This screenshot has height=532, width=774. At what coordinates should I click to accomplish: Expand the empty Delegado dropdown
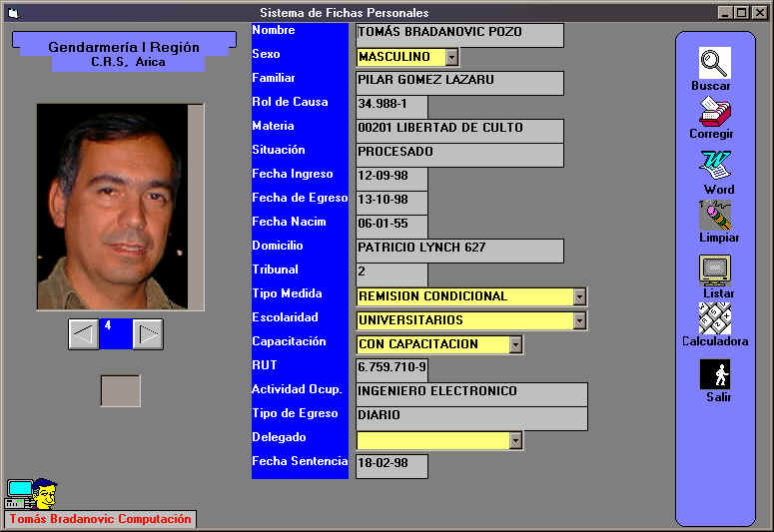tap(515, 440)
